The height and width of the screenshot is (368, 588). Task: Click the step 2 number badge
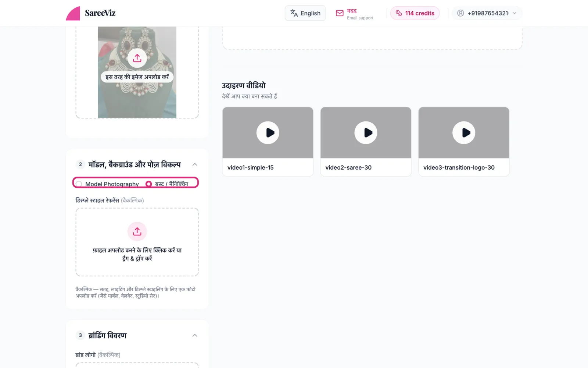80,164
